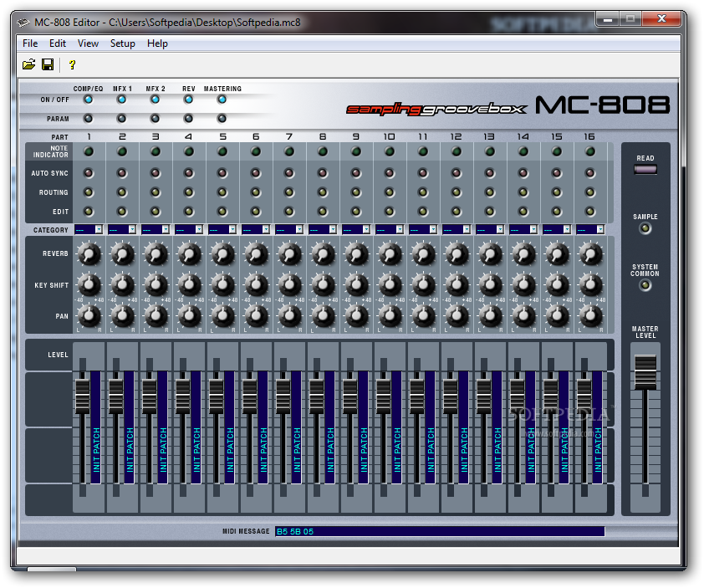Toggle COMP/EQ ON/OFF light

(88, 100)
